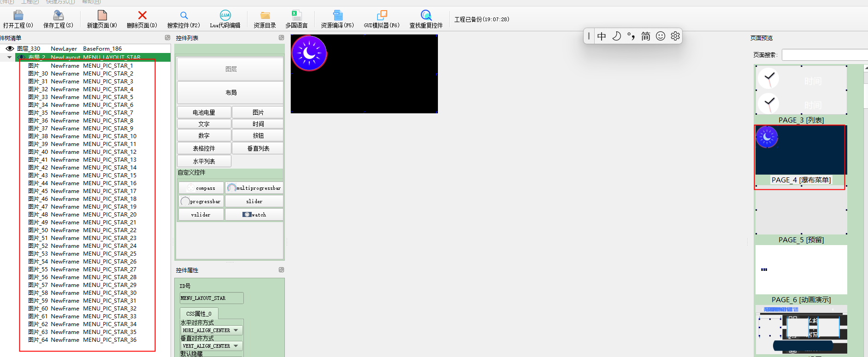Image resolution: width=868 pixels, height=357 pixels.
Task: Click the 页面搜索 input field
Action: click(825, 55)
